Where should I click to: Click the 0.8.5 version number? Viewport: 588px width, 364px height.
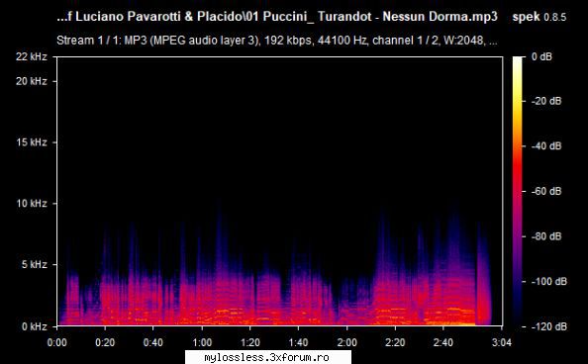555,17
